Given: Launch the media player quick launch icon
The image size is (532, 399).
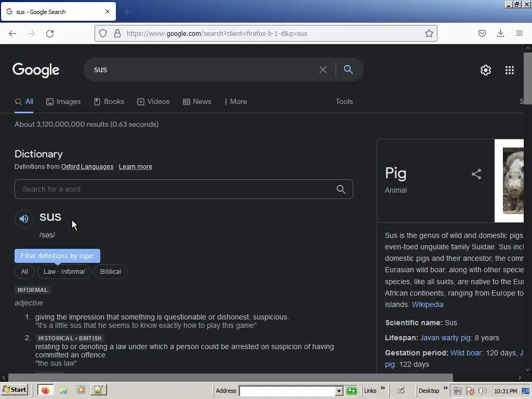Looking at the screenshot, I should click(81, 390).
